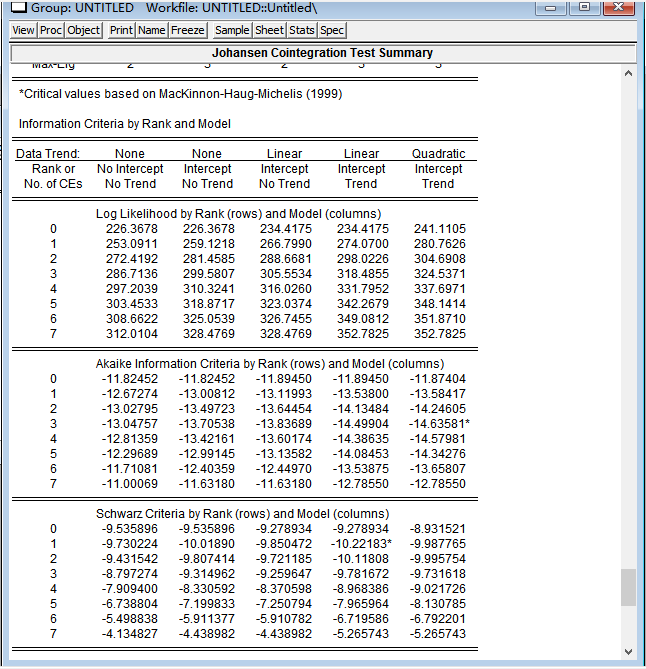Screen dimensions: 646x669
Task: Select log likelihood value 303.4533
Action: [x=132, y=304]
